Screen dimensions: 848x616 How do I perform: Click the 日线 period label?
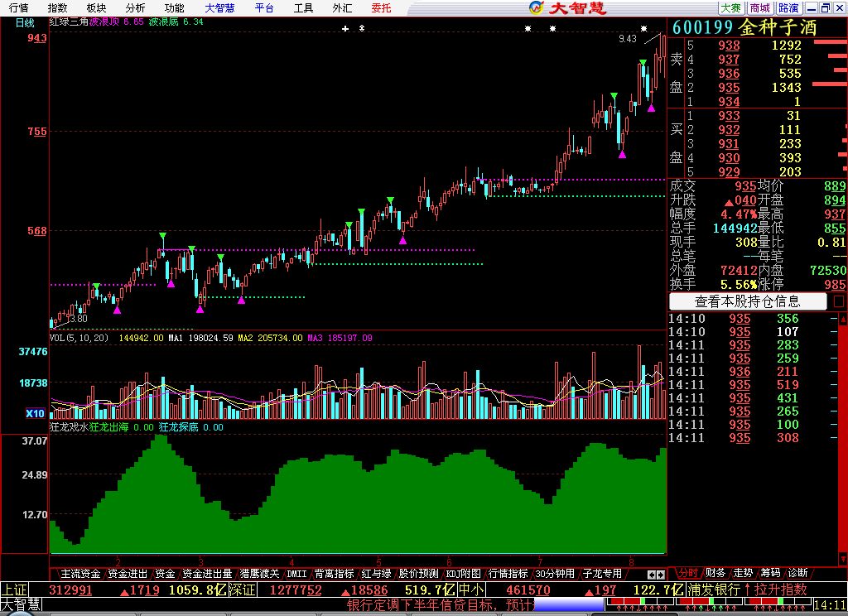point(25,22)
